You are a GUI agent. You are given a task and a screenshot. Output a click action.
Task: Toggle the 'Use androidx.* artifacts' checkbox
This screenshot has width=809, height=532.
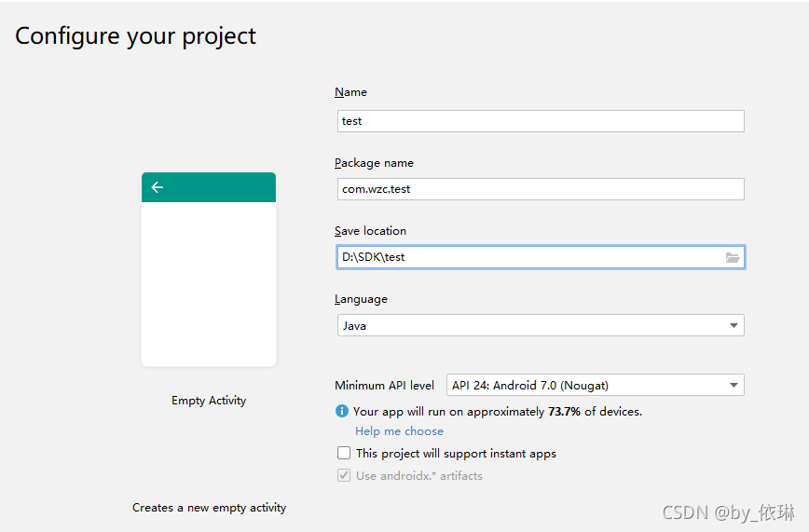(x=344, y=476)
